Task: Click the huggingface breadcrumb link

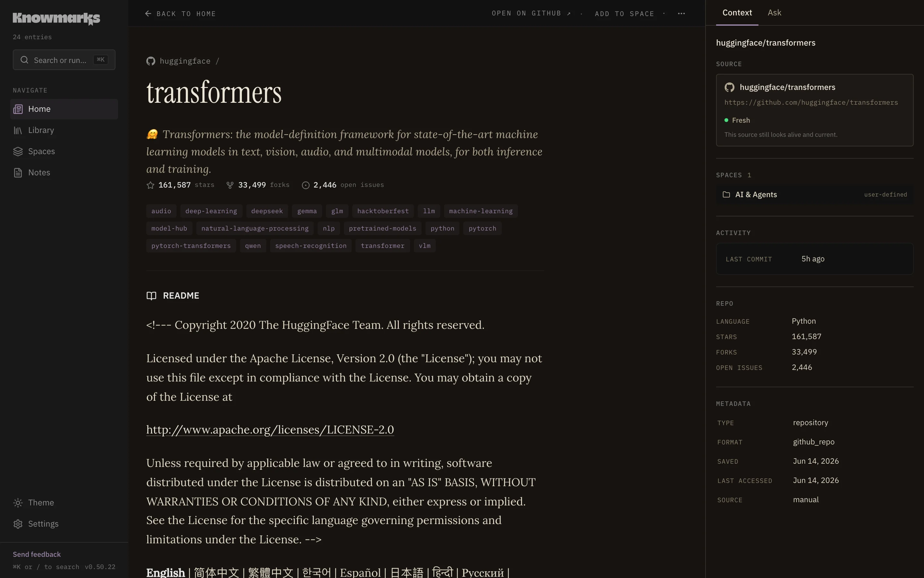Action: click(185, 61)
